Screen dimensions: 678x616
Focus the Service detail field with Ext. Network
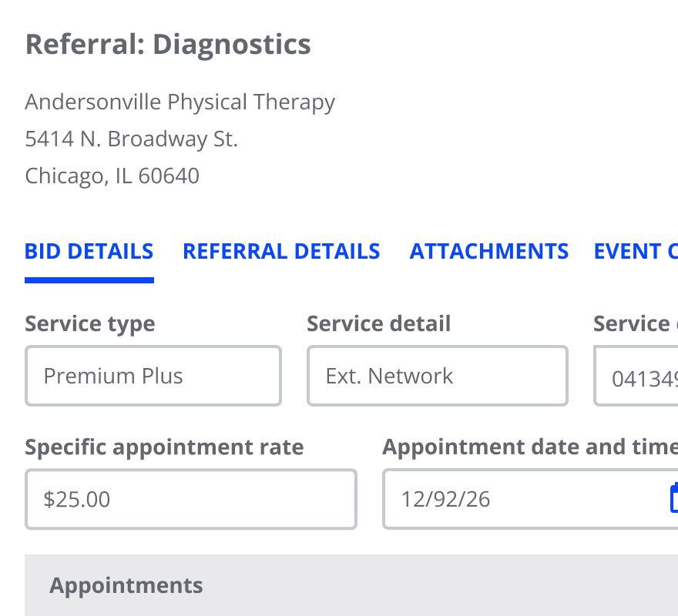(x=437, y=376)
